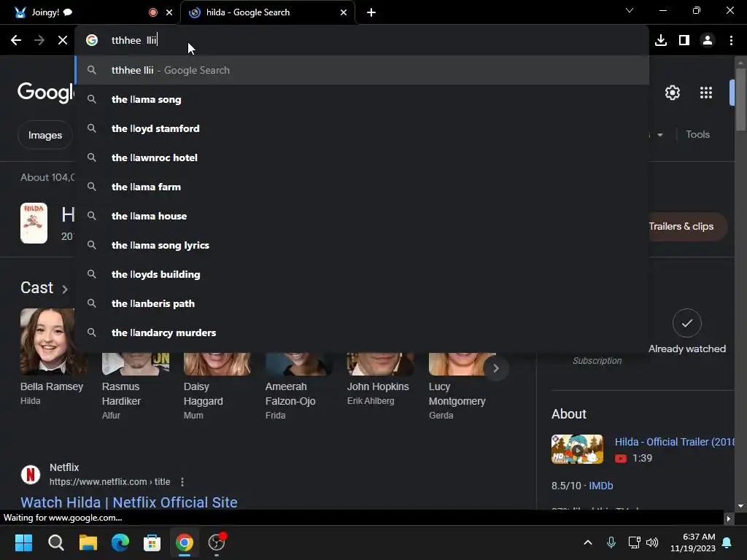Open the search Tools button
Image resolution: width=747 pixels, height=560 pixels.
(697, 134)
